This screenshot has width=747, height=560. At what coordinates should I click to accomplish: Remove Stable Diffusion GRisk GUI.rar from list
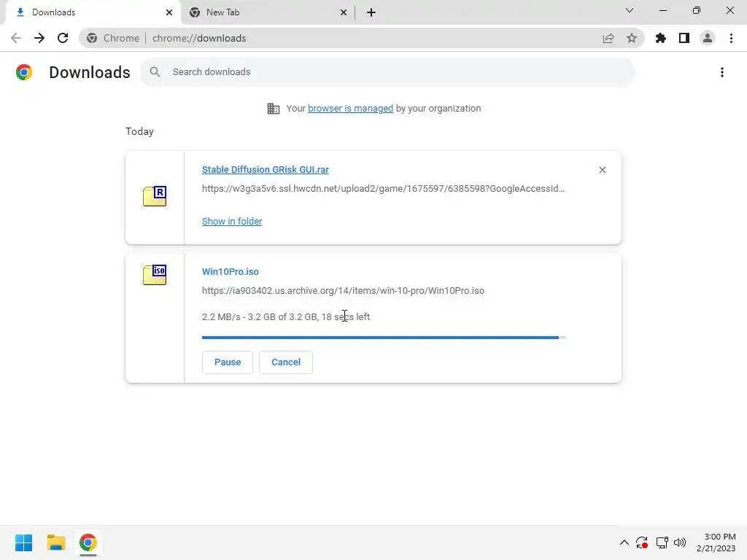603,170
